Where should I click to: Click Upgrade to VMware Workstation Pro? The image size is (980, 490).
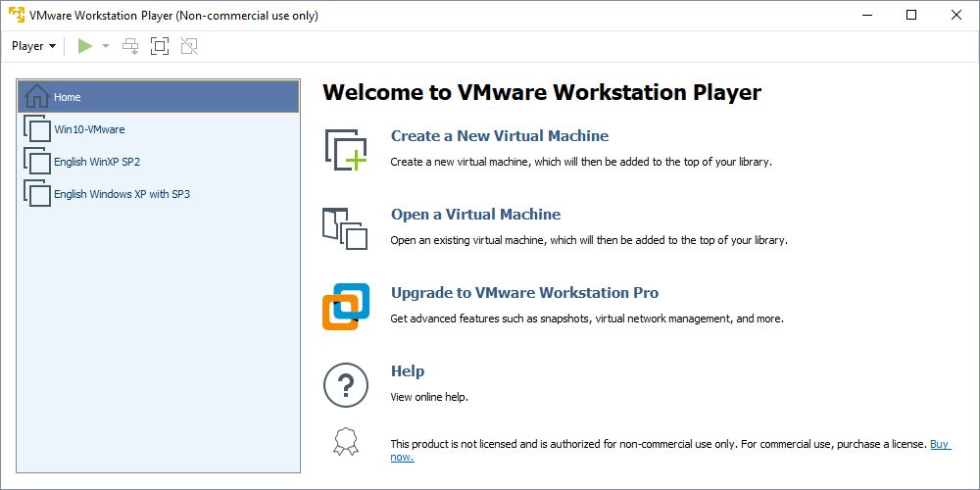pos(524,292)
